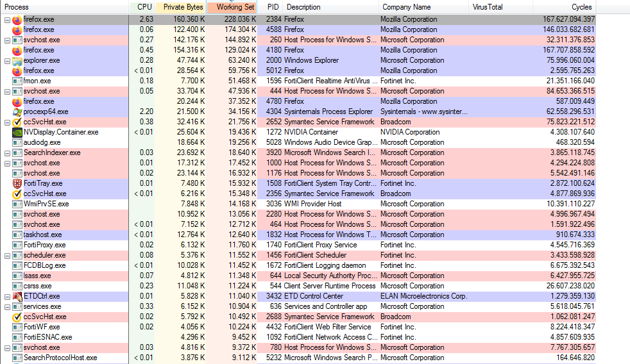Screen dimensions: 630x364
Task: Click the WmiPrvSE.exe process icon
Action: [x=17, y=204]
